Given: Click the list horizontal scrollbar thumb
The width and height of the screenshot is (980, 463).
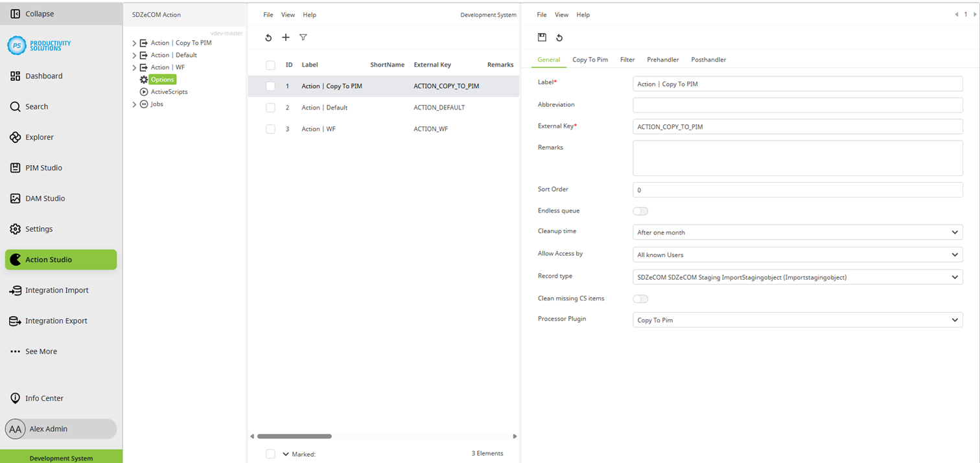Looking at the screenshot, I should point(294,436).
